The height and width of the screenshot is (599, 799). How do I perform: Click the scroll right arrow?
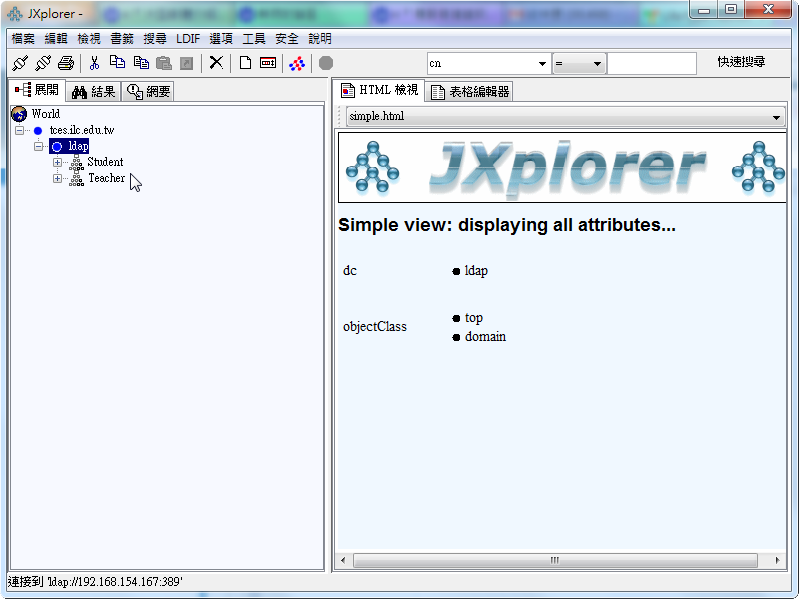(777, 560)
